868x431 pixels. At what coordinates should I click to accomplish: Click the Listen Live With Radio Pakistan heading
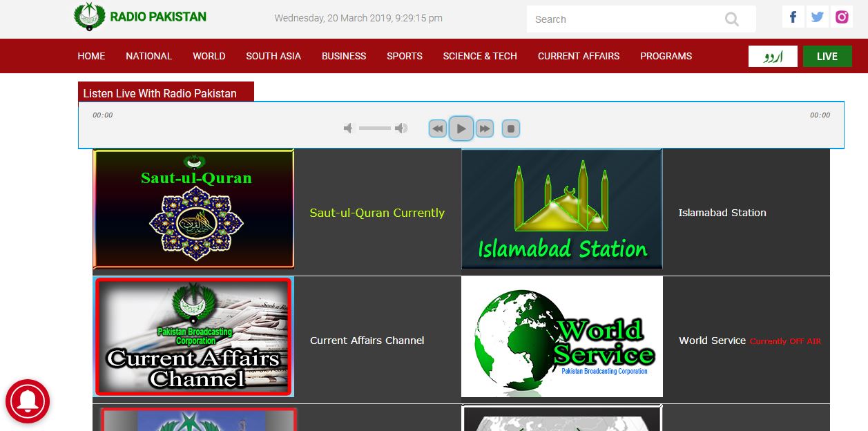(160, 93)
